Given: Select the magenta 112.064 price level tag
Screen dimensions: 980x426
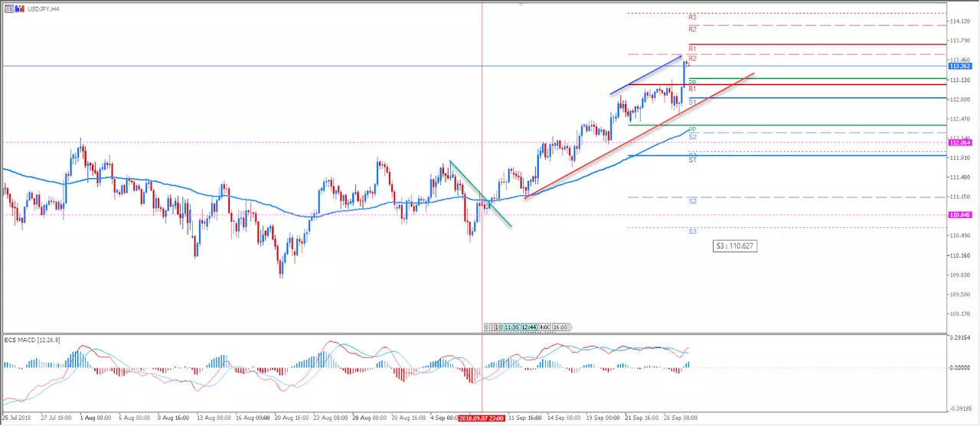Looking at the screenshot, I should (x=960, y=142).
